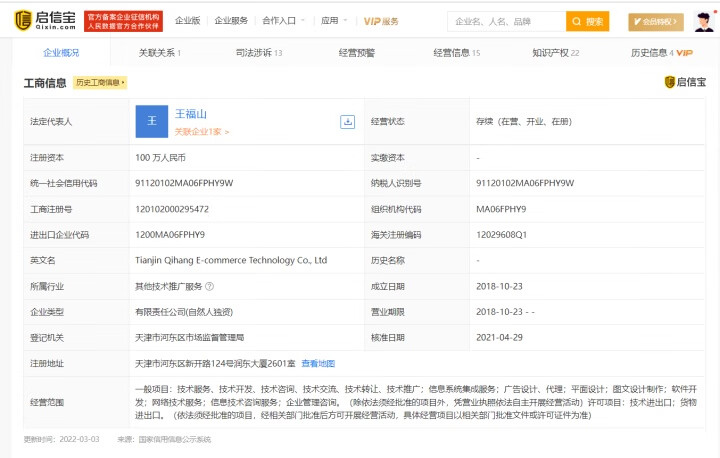Open the 历史工商信息 button
720x458 pixels.
tap(100, 83)
